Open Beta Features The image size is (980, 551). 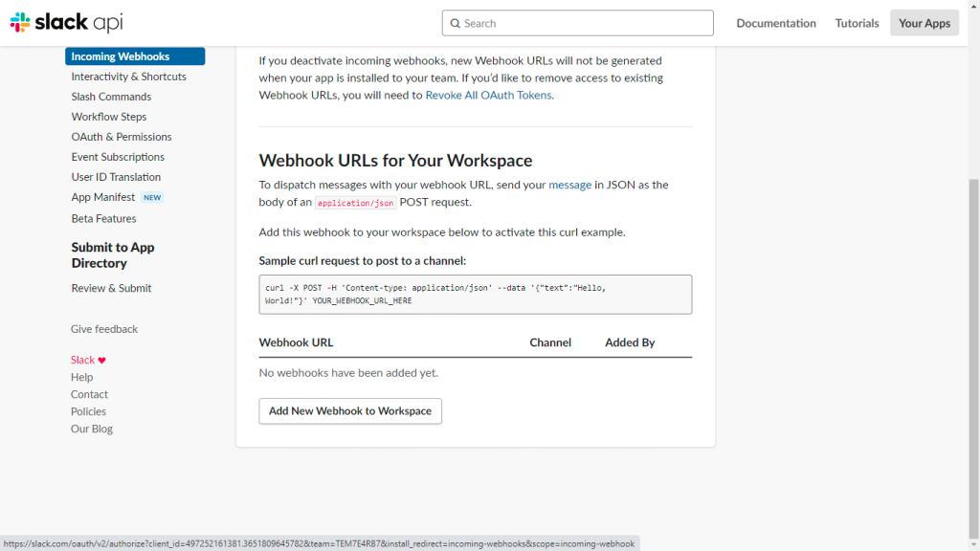coord(103,219)
